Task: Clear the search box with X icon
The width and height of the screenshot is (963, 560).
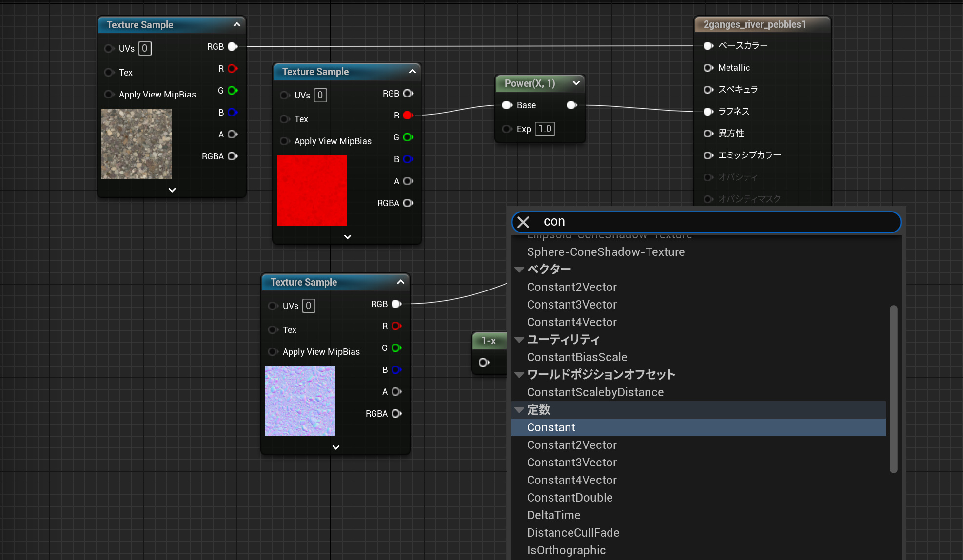Action: pos(523,222)
